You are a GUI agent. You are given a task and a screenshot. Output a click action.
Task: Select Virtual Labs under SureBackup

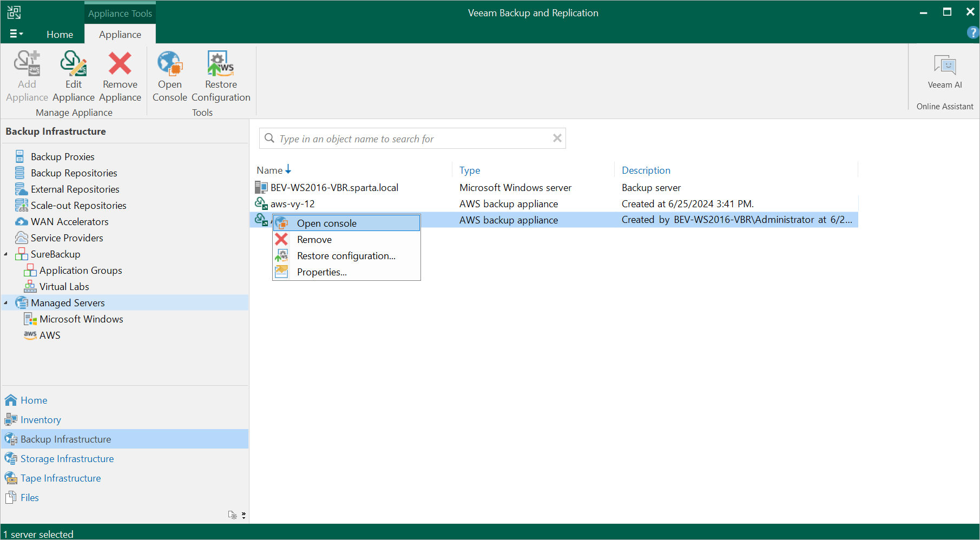pyautogui.click(x=64, y=286)
